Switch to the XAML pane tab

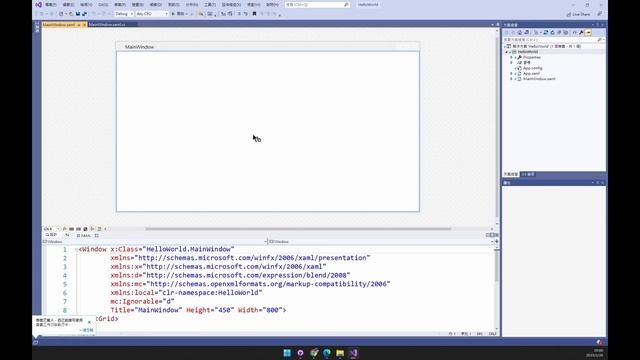84,236
